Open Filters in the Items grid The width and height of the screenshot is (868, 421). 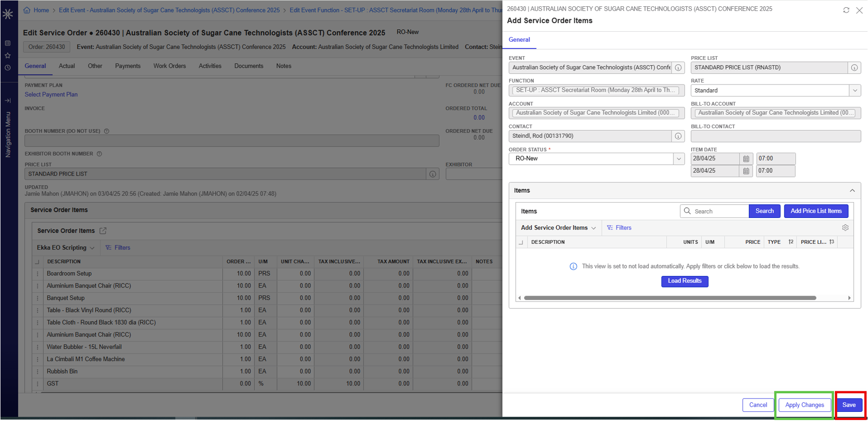(619, 228)
